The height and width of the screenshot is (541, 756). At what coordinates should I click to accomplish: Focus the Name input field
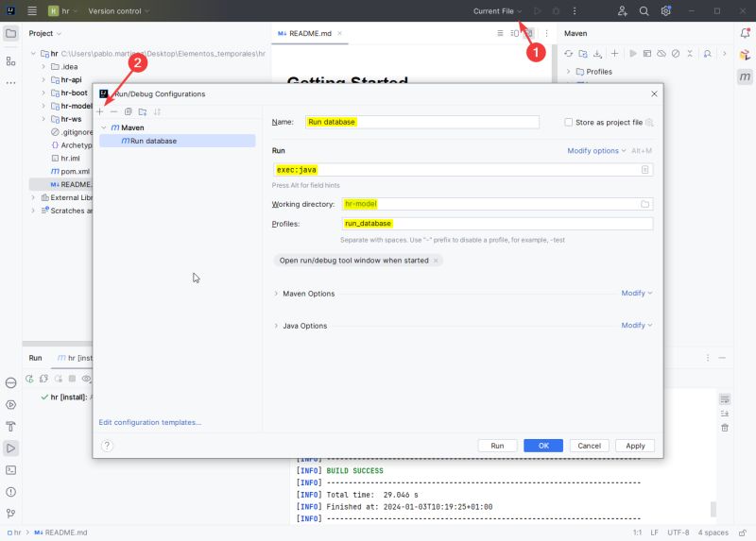[x=421, y=122]
